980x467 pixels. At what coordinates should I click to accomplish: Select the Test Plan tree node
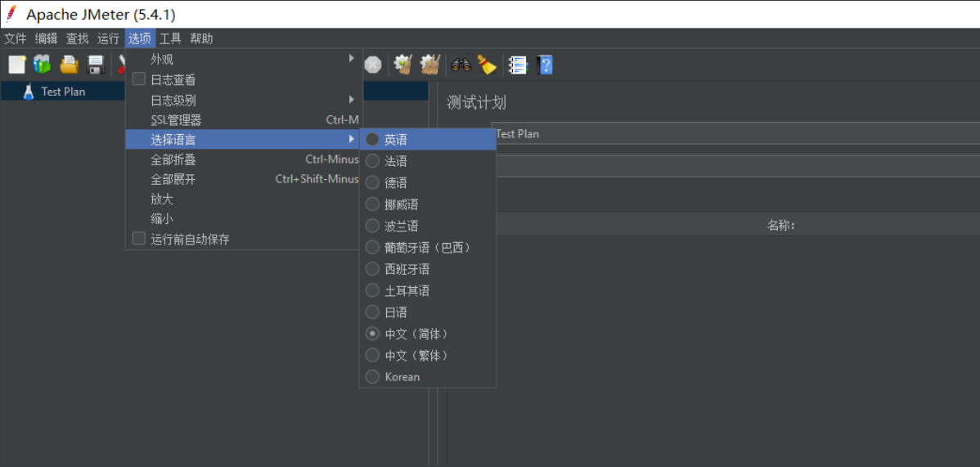coord(63,92)
